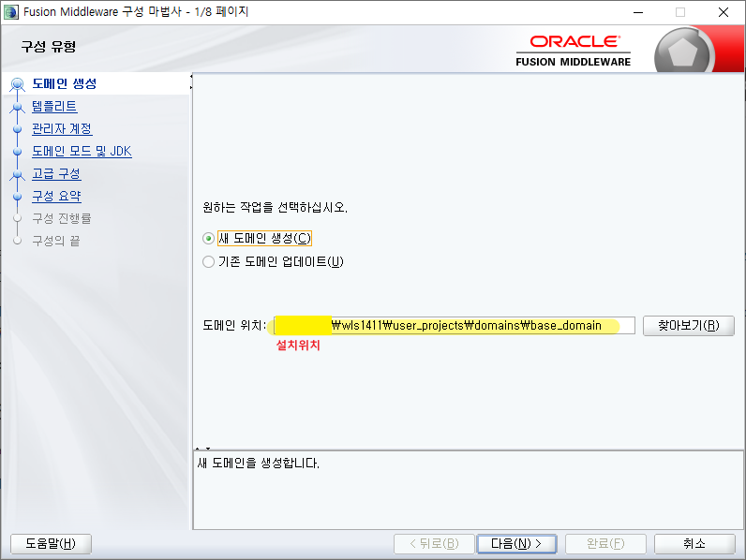Click the gray pentagon emblem icon

[683, 52]
